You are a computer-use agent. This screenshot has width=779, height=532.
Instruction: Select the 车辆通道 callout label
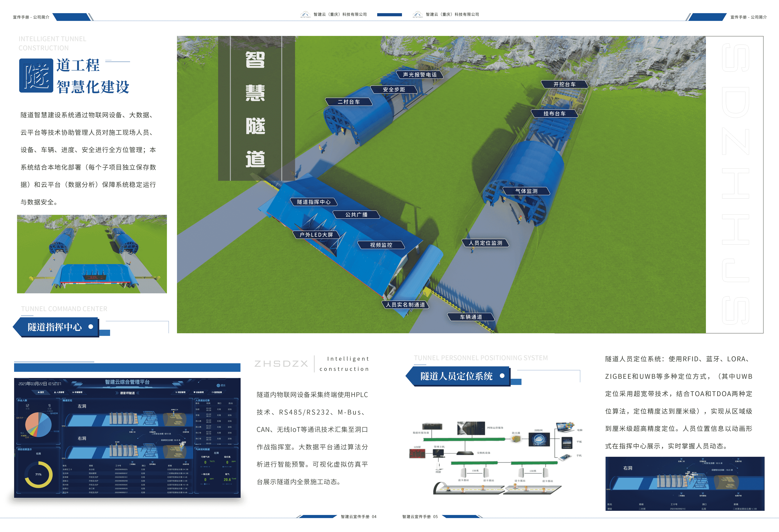471,317
